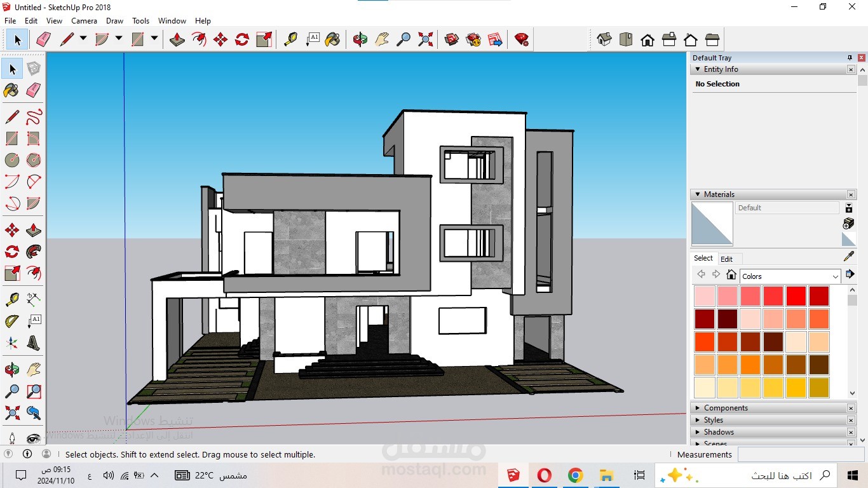This screenshot has height=488, width=868.
Task: Open the Draw menu
Action: tap(114, 21)
